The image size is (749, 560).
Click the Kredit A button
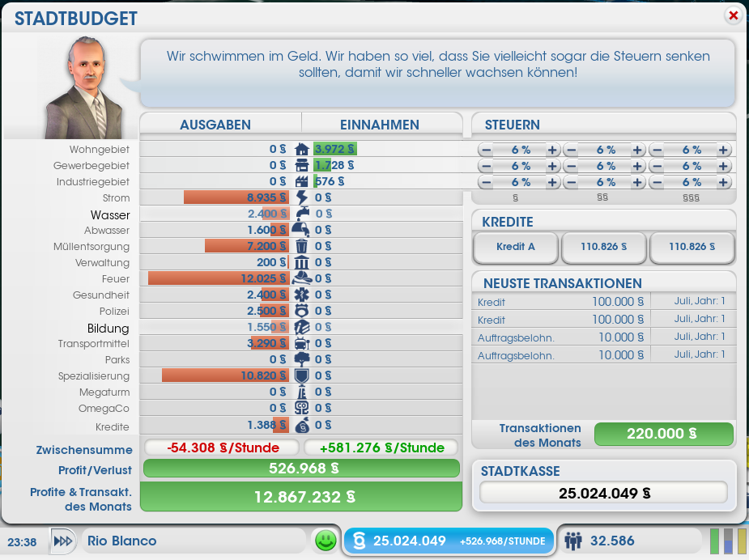coord(516,248)
